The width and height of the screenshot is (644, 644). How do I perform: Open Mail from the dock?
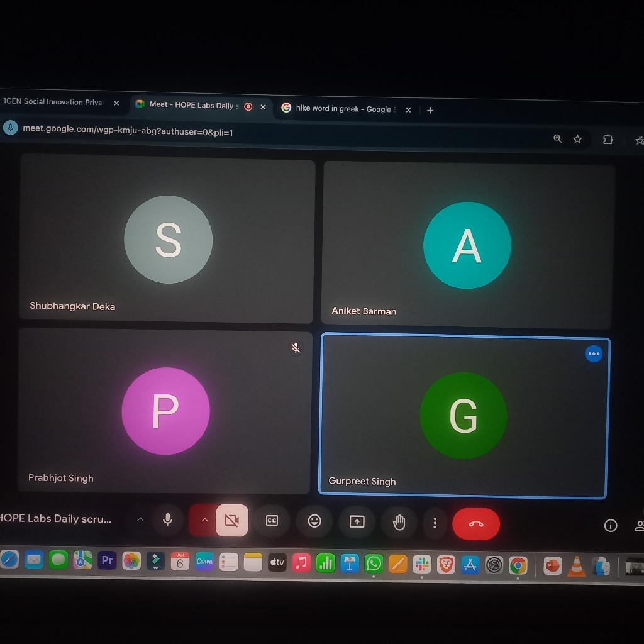34,560
